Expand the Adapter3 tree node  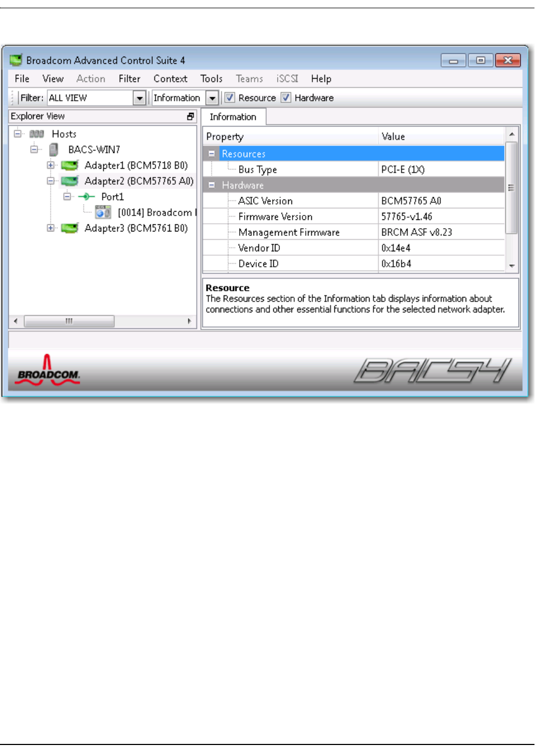(51, 228)
